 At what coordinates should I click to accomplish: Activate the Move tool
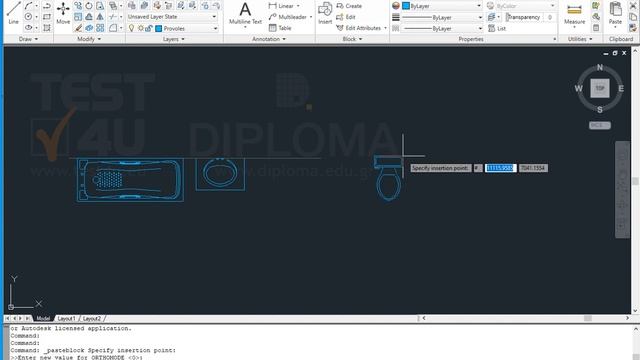tap(63, 12)
